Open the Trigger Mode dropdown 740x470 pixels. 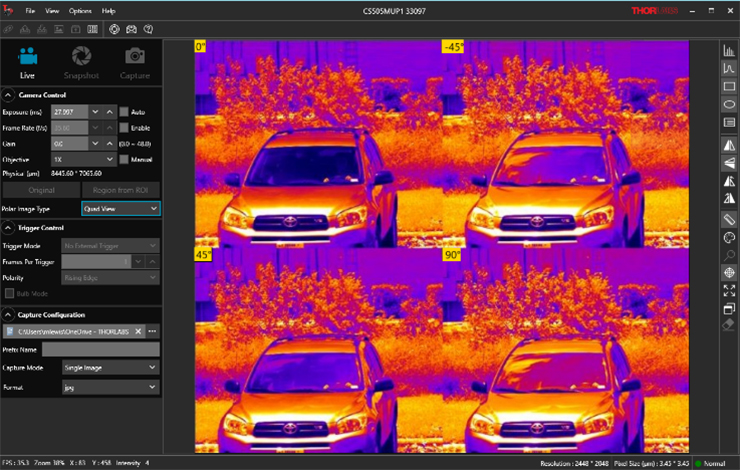click(x=110, y=246)
